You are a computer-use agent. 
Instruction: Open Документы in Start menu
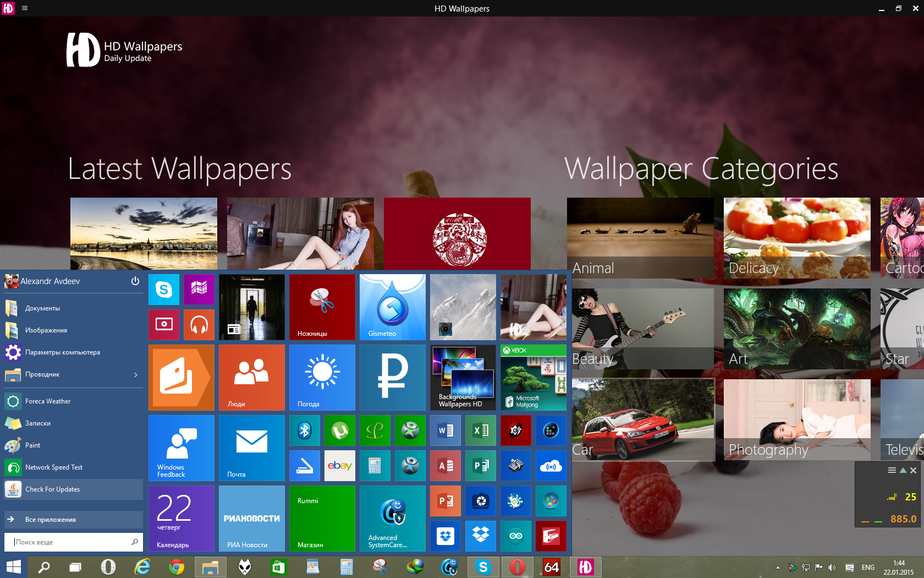pyautogui.click(x=74, y=308)
